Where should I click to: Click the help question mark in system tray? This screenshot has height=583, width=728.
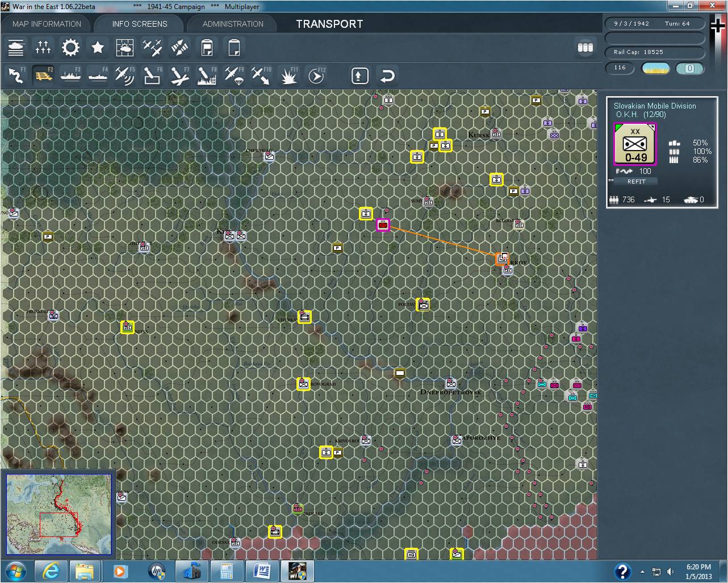pos(622,571)
